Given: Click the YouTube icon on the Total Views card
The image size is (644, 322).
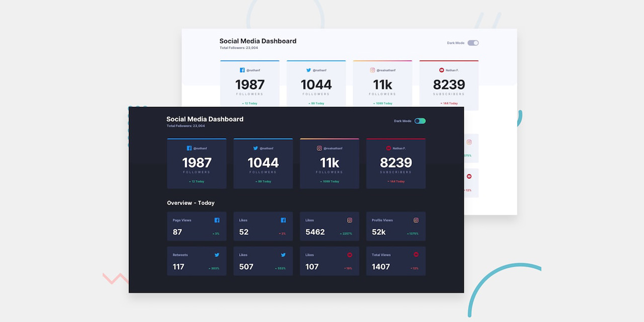Looking at the screenshot, I should click(x=416, y=255).
